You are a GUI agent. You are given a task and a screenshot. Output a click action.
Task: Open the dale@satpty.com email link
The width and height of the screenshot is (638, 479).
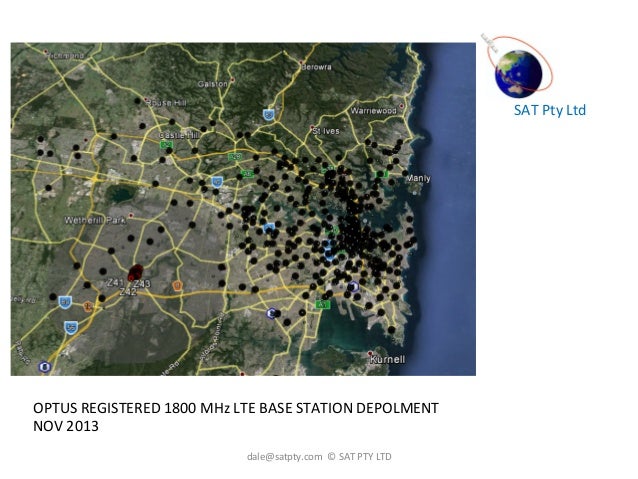coord(277,457)
